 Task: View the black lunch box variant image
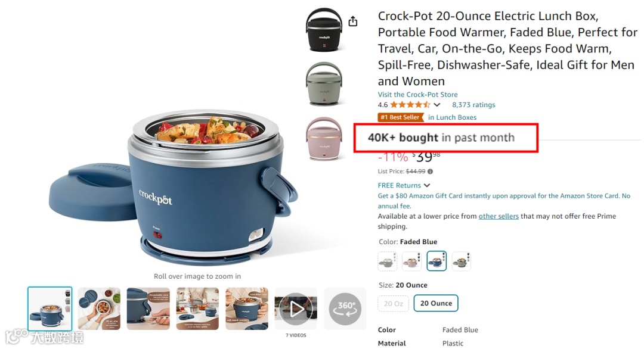pyautogui.click(x=324, y=30)
